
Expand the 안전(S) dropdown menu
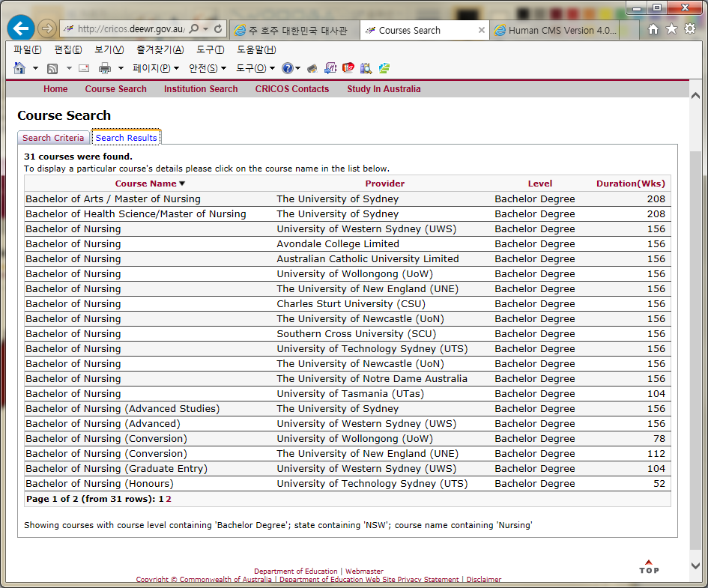[208, 68]
